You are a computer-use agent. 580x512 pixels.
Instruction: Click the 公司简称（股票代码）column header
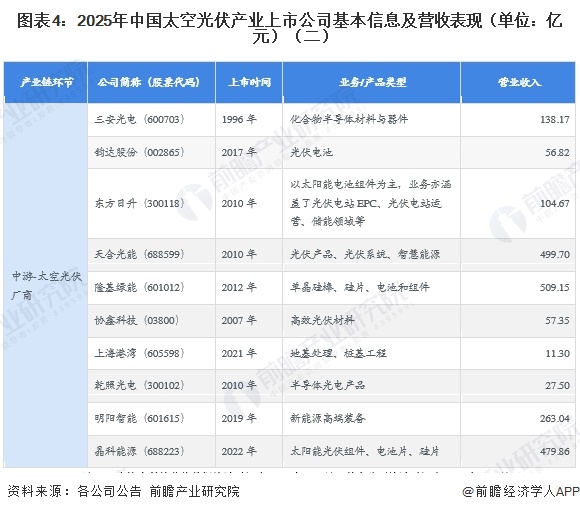point(151,82)
